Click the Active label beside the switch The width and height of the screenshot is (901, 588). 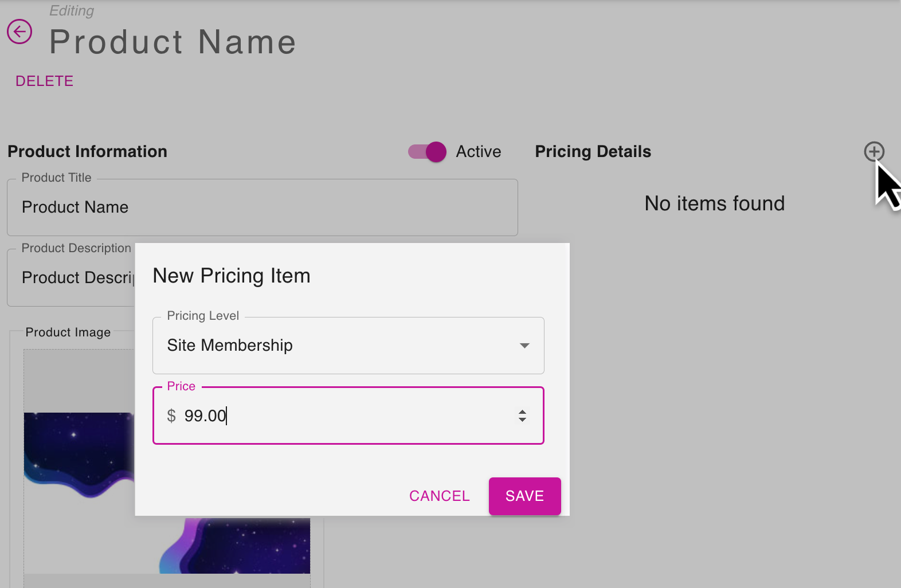pos(479,152)
